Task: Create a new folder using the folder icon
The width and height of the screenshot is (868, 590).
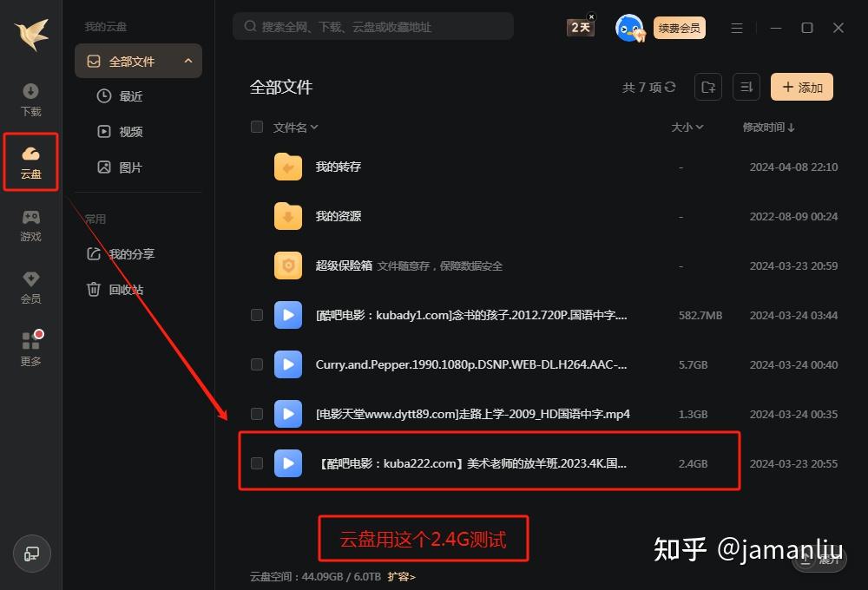Action: click(707, 87)
